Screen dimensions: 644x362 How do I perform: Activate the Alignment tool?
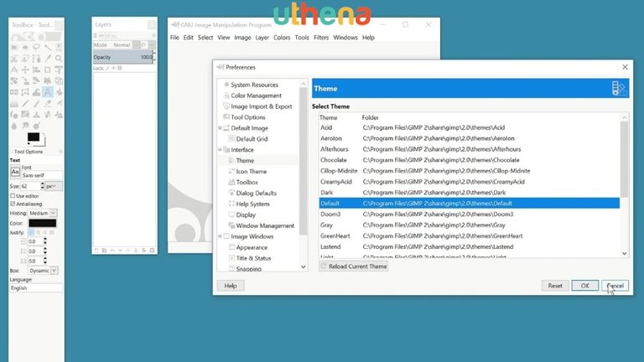36,70
